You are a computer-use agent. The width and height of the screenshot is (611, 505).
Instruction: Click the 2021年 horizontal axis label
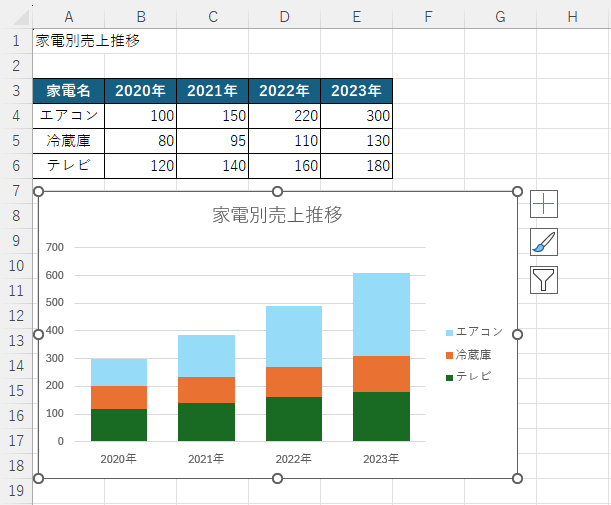(x=206, y=459)
